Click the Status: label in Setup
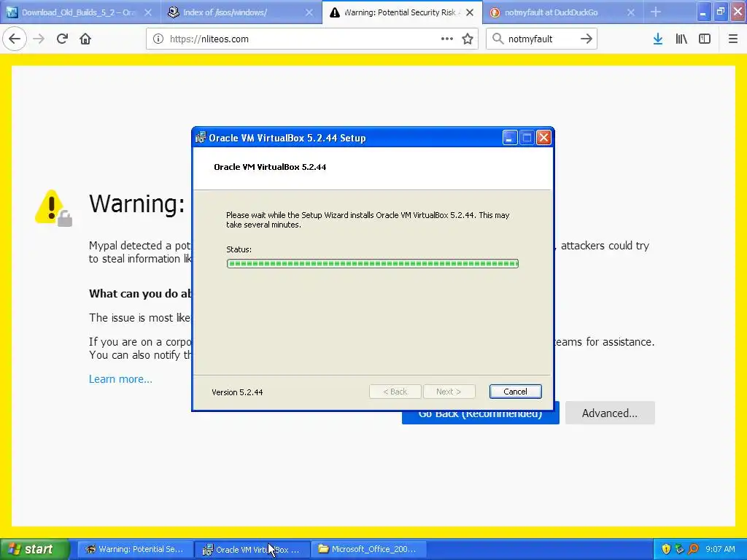The width and height of the screenshot is (747, 560). click(x=239, y=249)
